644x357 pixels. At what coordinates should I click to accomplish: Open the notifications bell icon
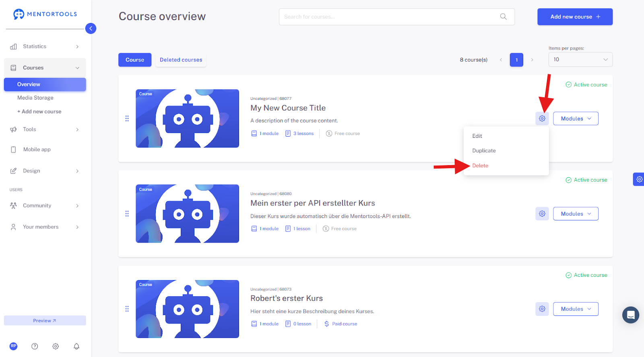(76, 346)
